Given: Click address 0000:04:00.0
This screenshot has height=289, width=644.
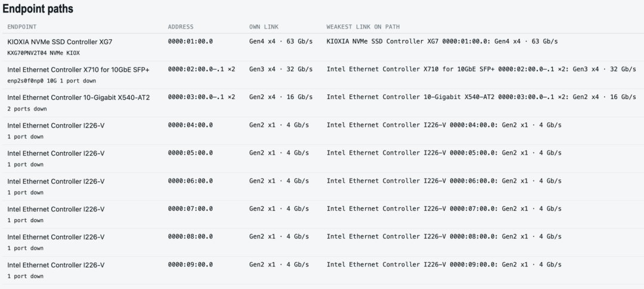Looking at the screenshot, I should tap(190, 125).
